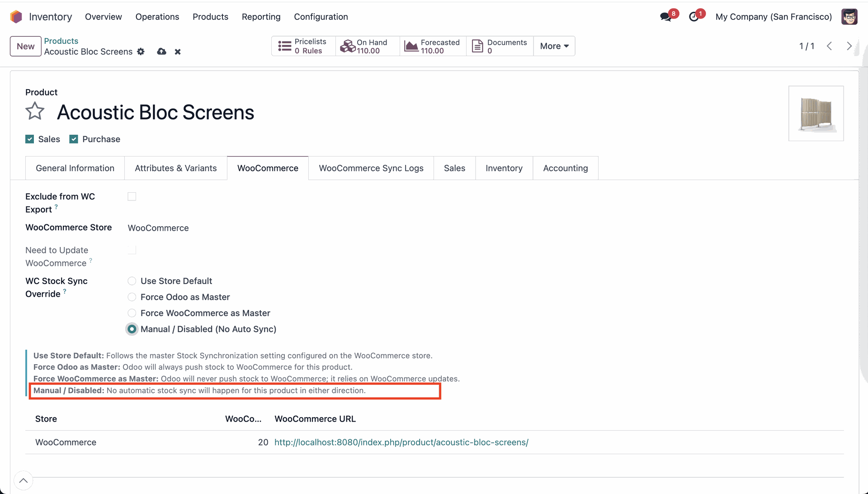Open the user avatar menu
This screenshot has width=868, height=494.
click(x=849, y=17)
